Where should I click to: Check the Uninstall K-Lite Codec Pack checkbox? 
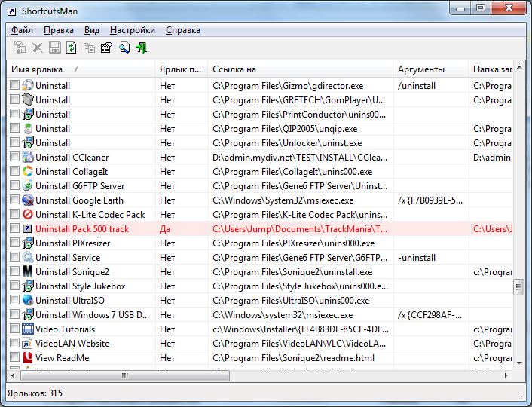pos(14,214)
